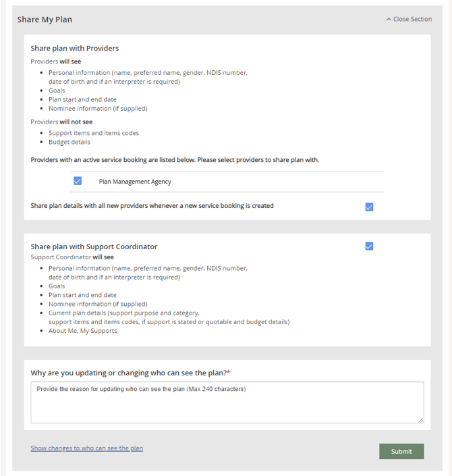The image size is (452, 476).
Task: Click 'Why are you updating' question label
Action: (x=130, y=373)
